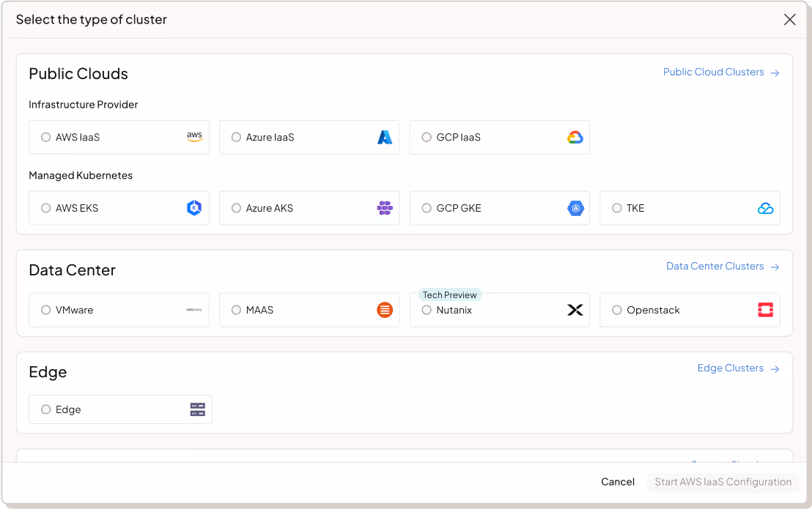This screenshot has height=509, width=812.
Task: Choose the AWS EKS radio option
Action: tap(46, 208)
